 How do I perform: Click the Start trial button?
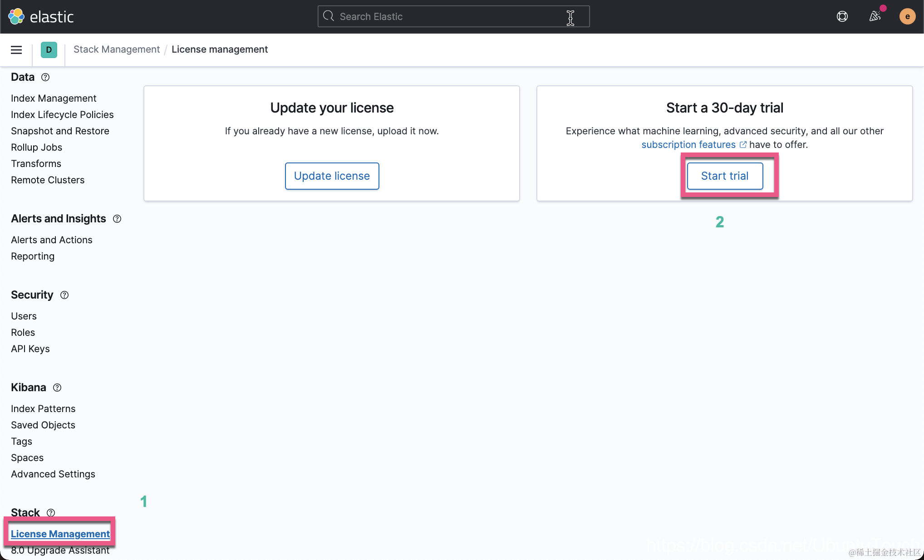[x=724, y=176]
